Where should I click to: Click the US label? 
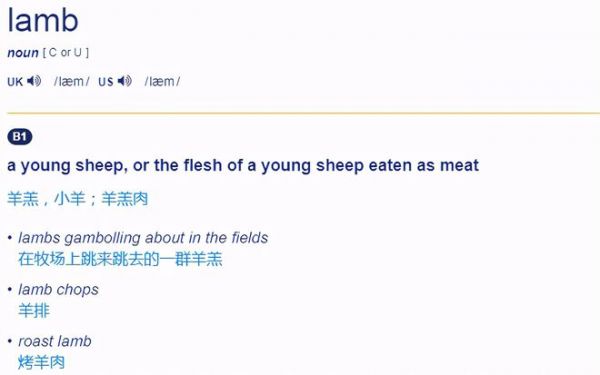coord(106,82)
